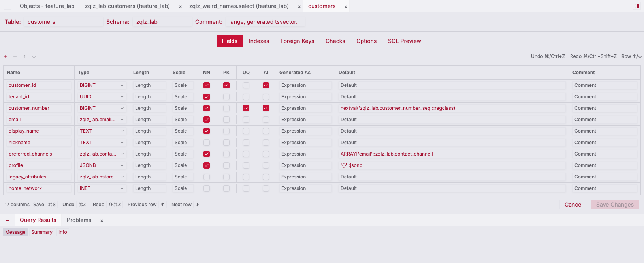Screen dimensions: 644x263
Task: Toggle NN for tenant_id
Action: [x=207, y=97]
